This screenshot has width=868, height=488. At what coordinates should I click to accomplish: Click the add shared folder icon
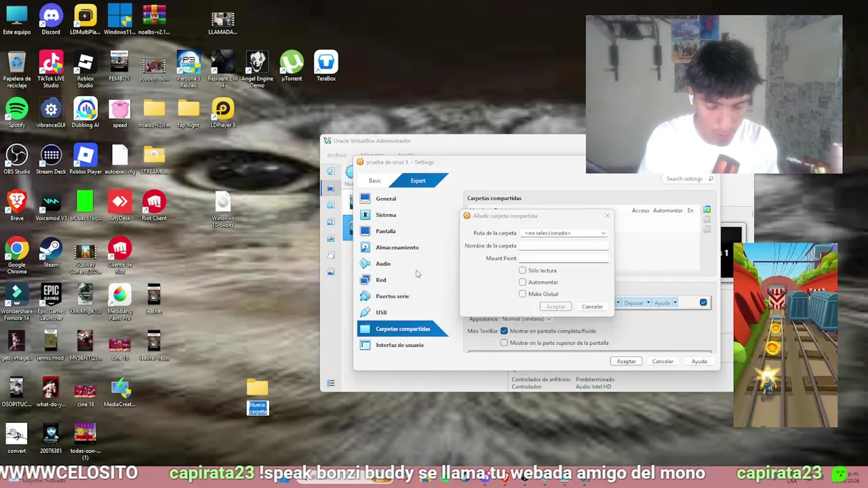coord(707,210)
